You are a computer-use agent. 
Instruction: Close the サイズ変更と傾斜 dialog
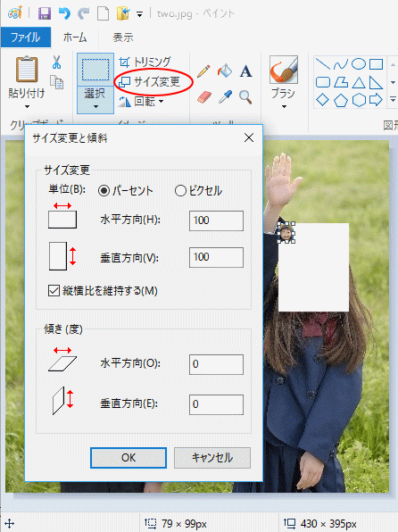coord(249,137)
